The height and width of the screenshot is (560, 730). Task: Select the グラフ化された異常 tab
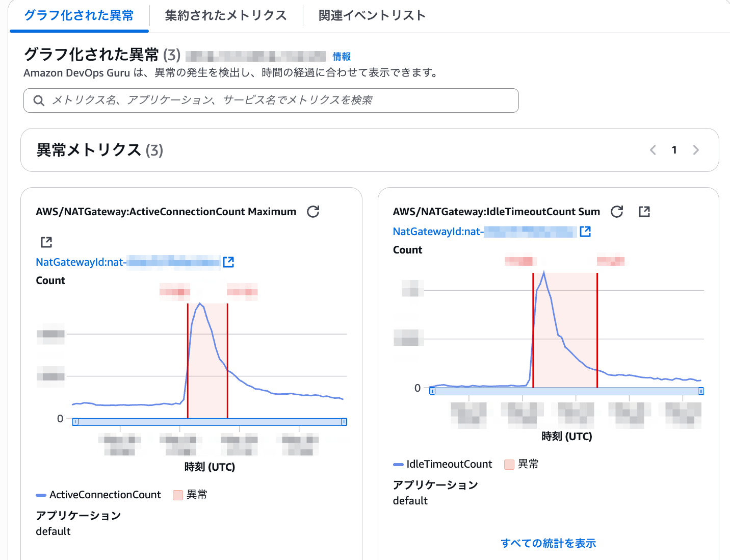tap(79, 15)
